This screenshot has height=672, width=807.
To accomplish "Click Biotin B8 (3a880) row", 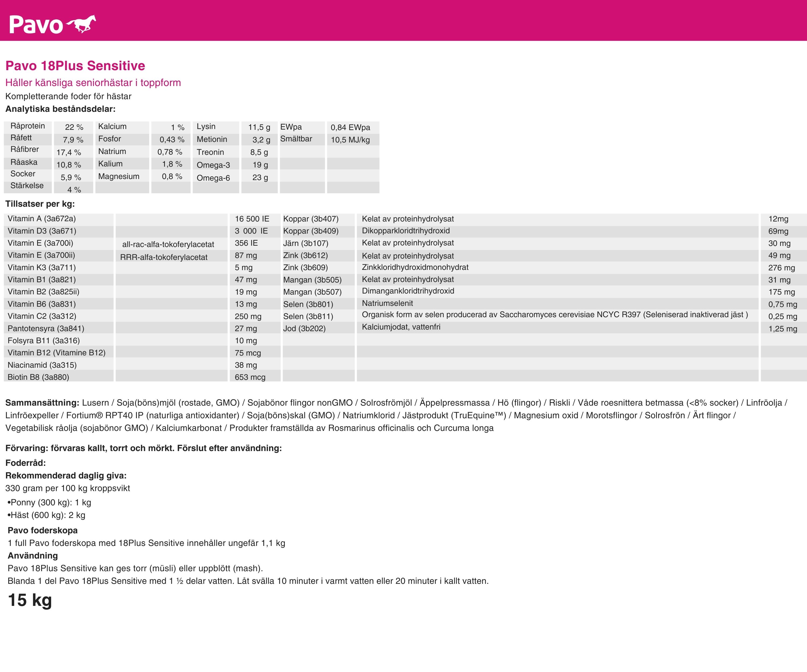I will pos(38,377).
